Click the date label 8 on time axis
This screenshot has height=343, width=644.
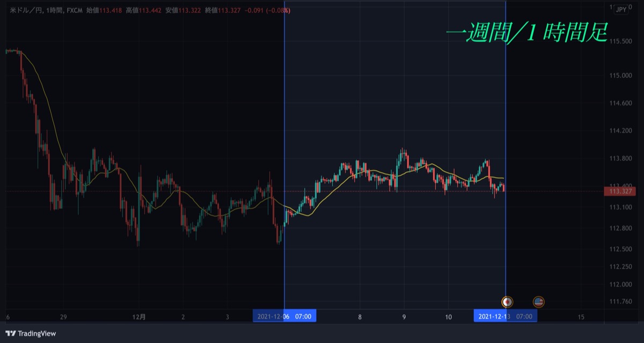pyautogui.click(x=360, y=317)
